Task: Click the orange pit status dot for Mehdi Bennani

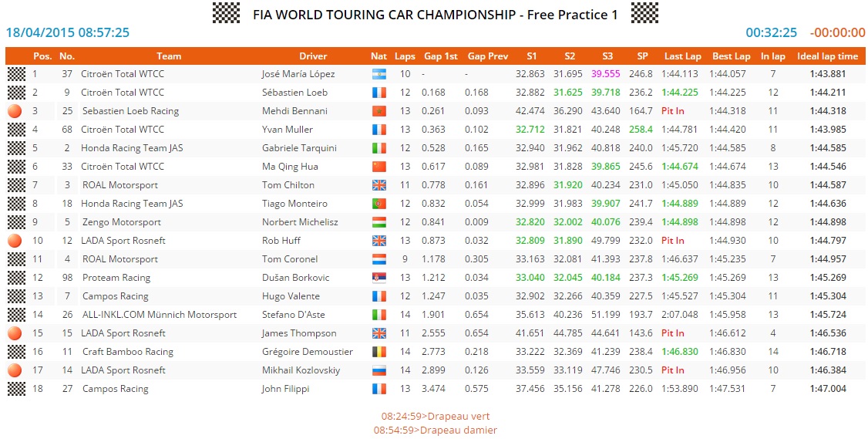Action: click(x=16, y=111)
